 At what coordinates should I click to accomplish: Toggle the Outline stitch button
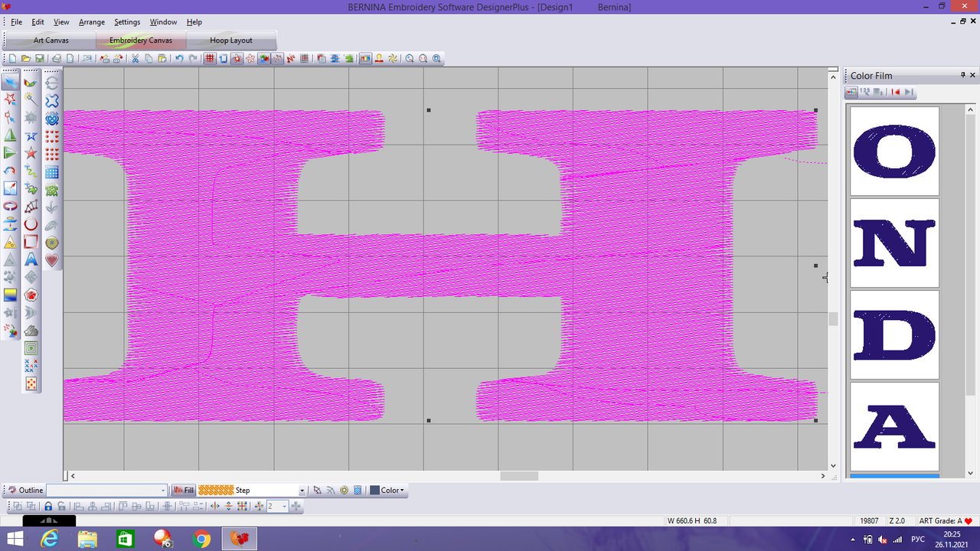pyautogui.click(x=26, y=490)
